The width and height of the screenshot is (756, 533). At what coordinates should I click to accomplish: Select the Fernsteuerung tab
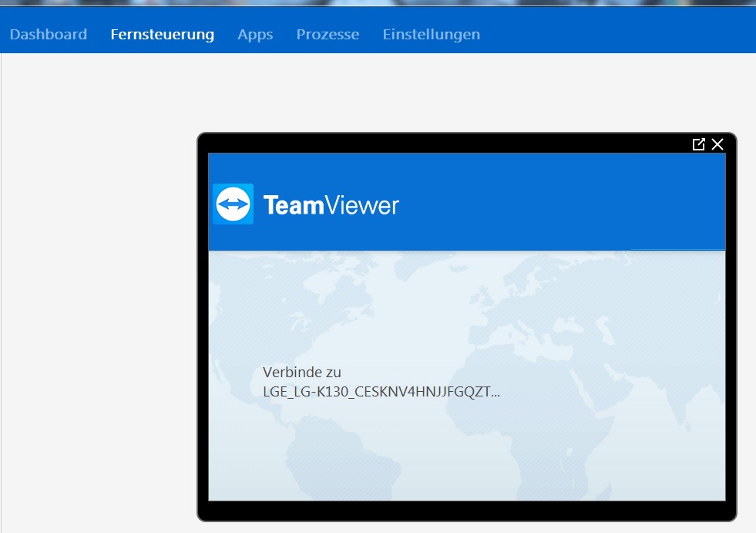163,34
